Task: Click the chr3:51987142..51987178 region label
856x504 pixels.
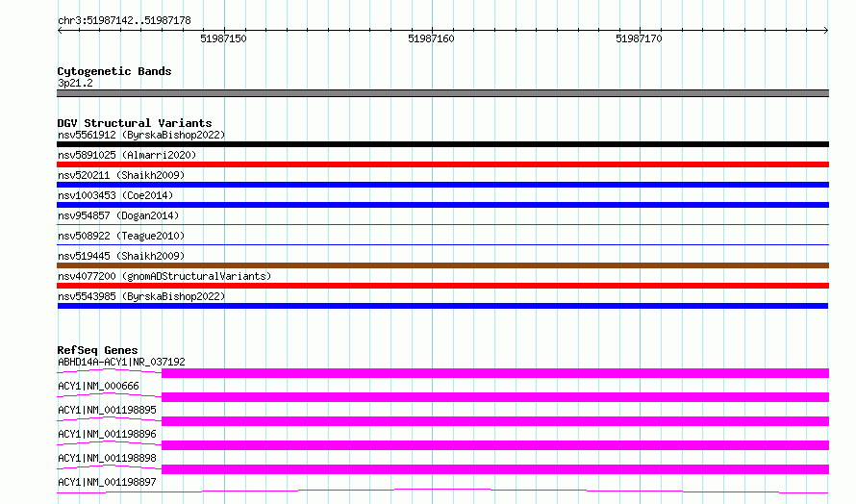Action: click(x=124, y=20)
